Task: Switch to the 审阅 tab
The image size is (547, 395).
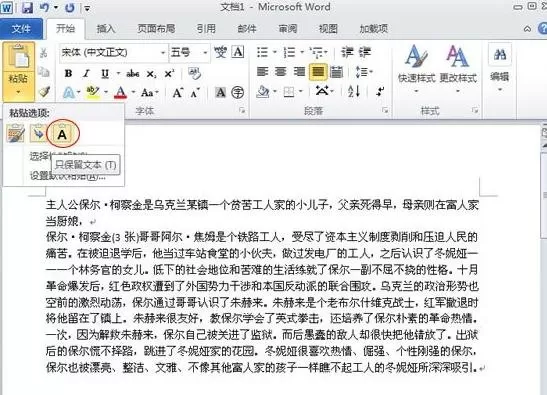Action: [x=288, y=29]
